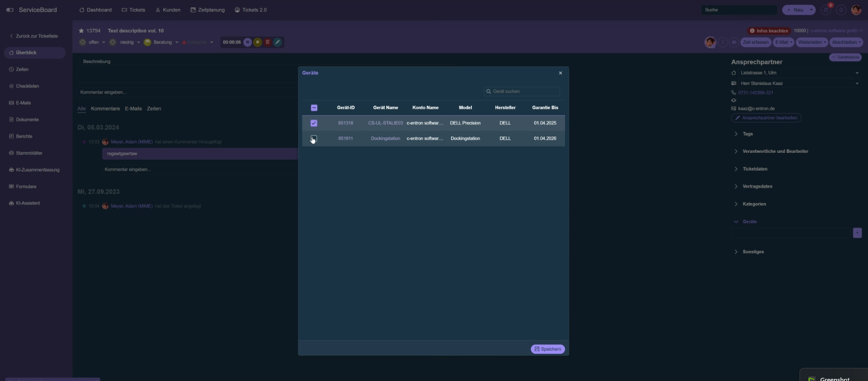Click the Speichern button
868x381 pixels.
pyautogui.click(x=548, y=349)
